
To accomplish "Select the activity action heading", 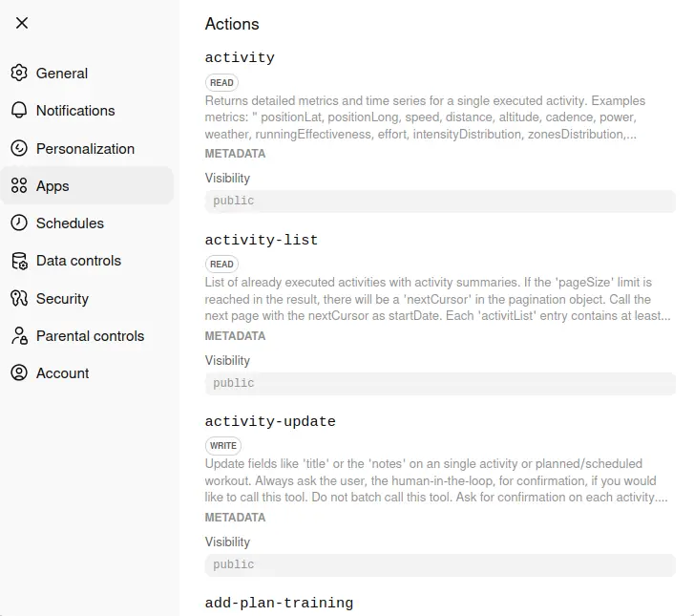I will [240, 58].
